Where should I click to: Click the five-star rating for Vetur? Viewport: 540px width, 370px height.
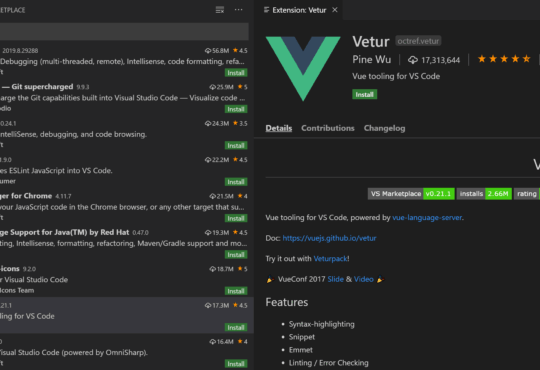(504, 59)
